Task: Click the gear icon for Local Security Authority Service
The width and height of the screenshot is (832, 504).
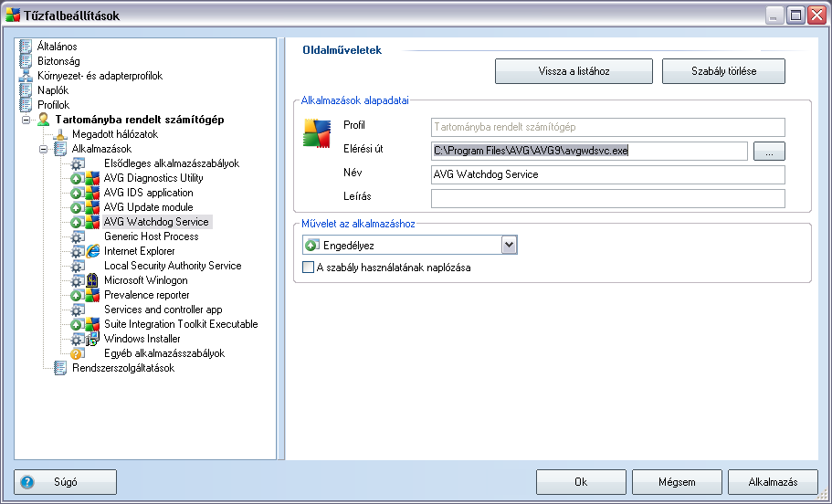Action: (78, 266)
